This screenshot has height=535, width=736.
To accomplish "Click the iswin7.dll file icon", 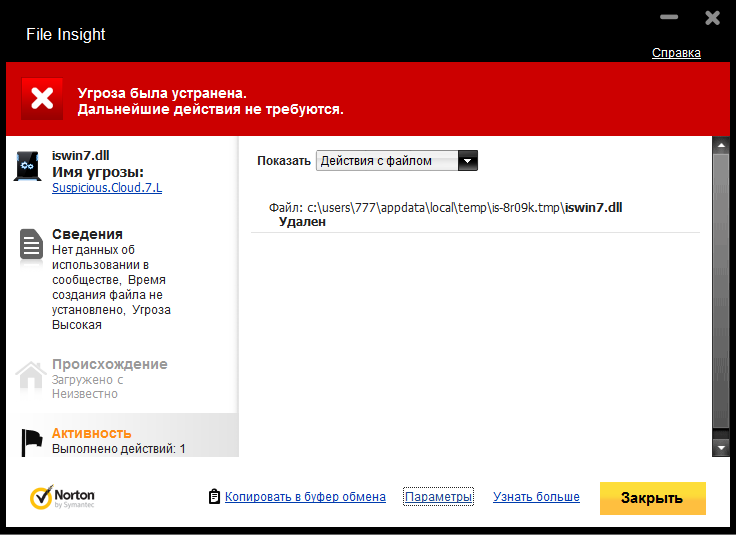I will coord(27,166).
